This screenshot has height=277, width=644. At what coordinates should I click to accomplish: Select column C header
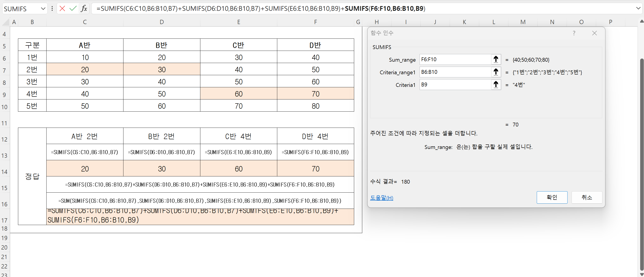(85, 22)
